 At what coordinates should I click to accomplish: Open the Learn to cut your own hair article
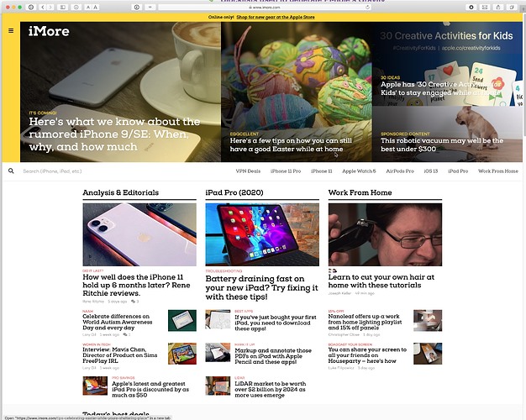coord(381,281)
